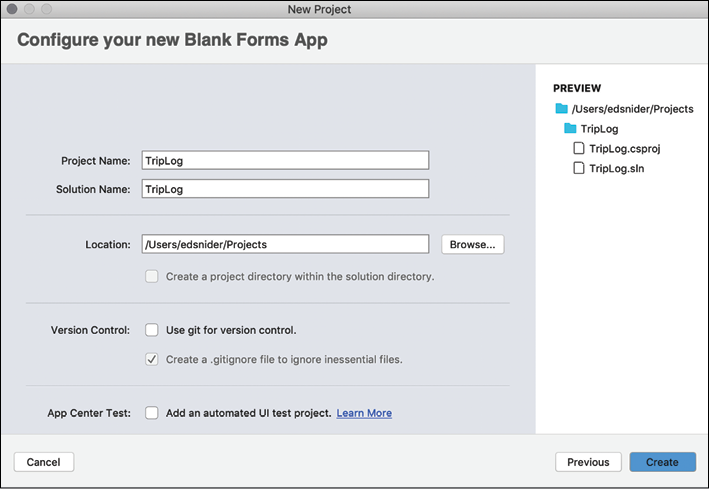Image resolution: width=709 pixels, height=489 pixels.
Task: Select TripLog.csproj in the preview tree
Action: pyautogui.click(x=625, y=148)
